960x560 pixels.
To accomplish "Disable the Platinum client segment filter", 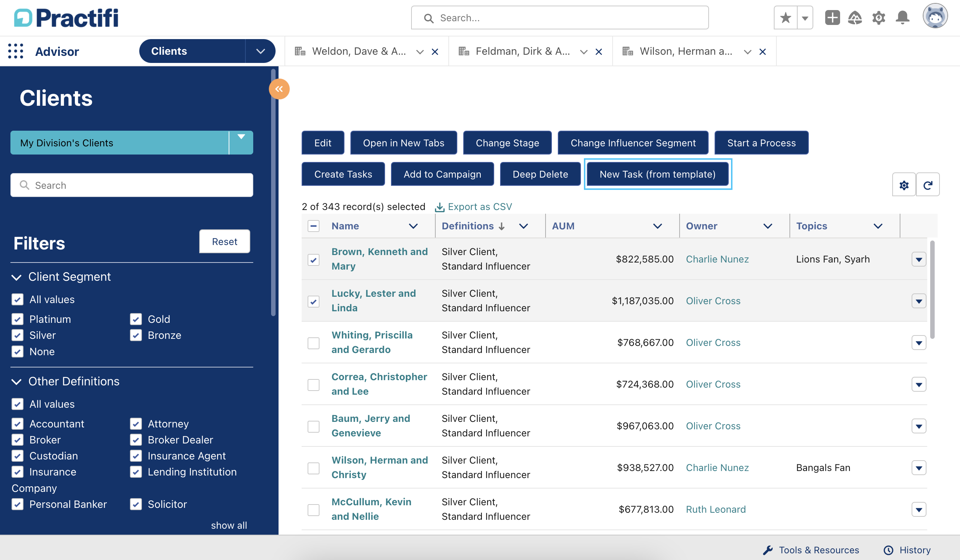I will click(x=17, y=319).
